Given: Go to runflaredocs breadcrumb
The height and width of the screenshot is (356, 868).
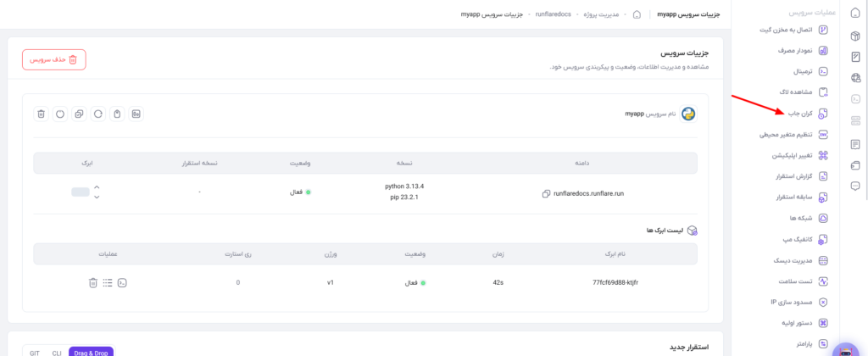Looking at the screenshot, I should click(x=553, y=14).
